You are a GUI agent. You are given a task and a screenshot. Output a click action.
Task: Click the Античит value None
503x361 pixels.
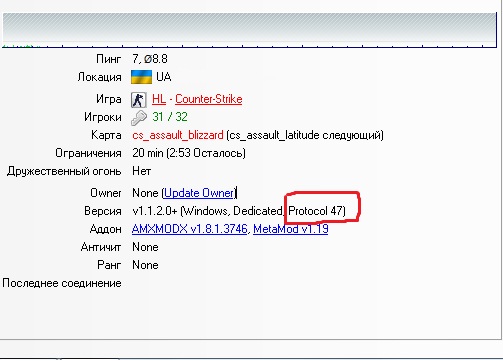pos(145,247)
